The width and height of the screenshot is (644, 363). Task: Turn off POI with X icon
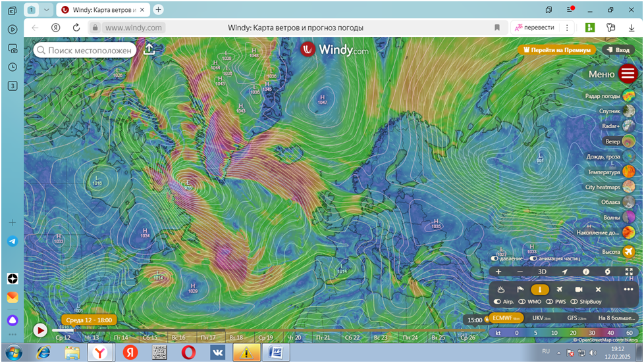tap(599, 289)
